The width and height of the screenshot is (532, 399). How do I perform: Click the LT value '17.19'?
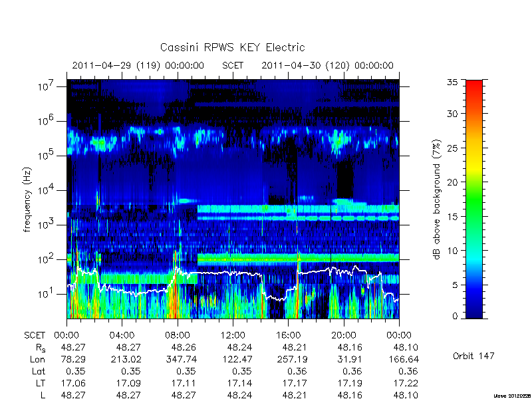point(350,383)
